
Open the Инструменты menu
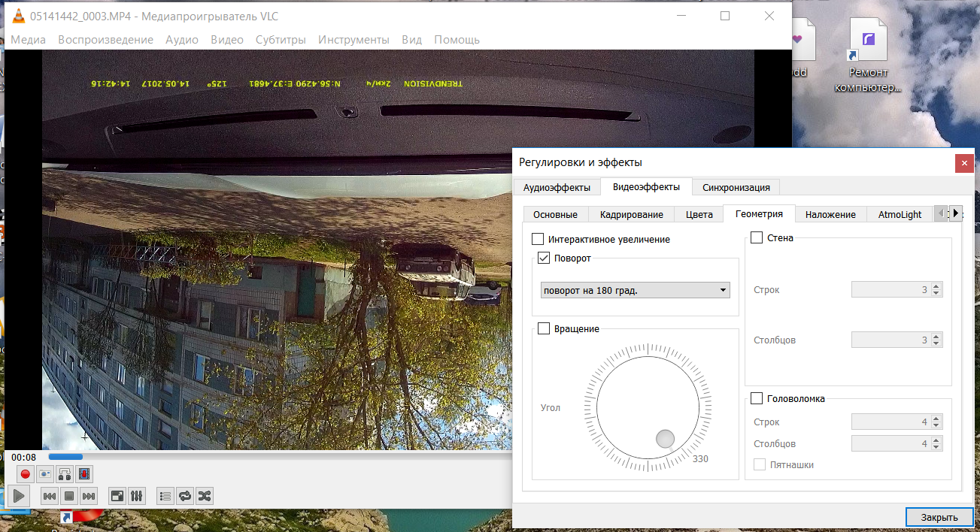(353, 40)
